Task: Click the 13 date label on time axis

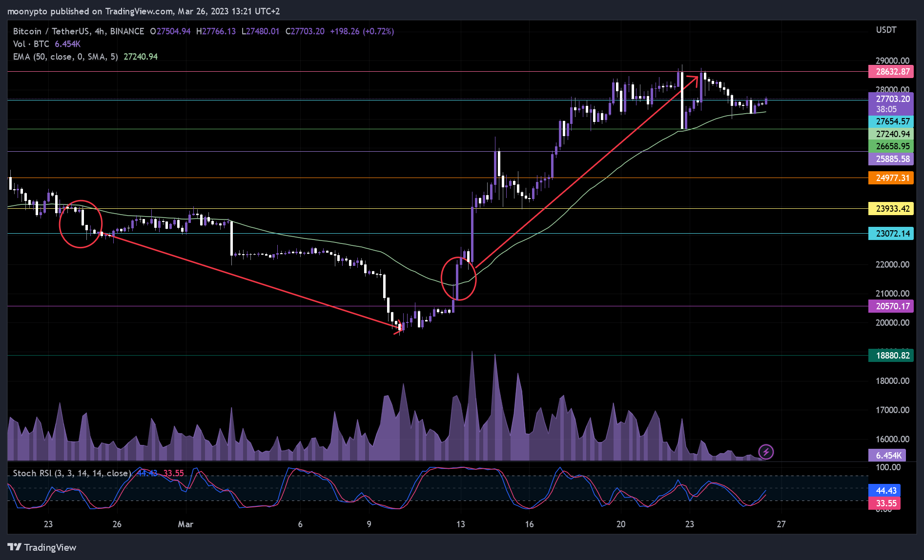Action: (460, 524)
